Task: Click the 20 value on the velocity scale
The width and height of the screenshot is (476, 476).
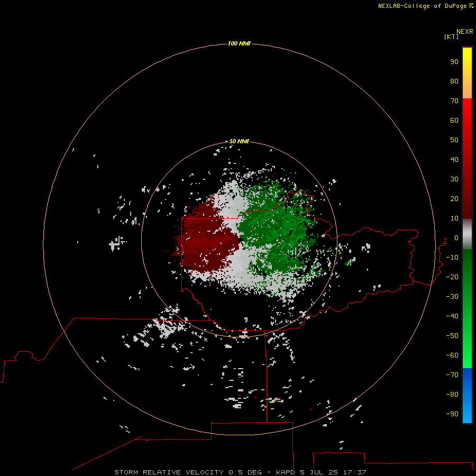Action: click(454, 198)
